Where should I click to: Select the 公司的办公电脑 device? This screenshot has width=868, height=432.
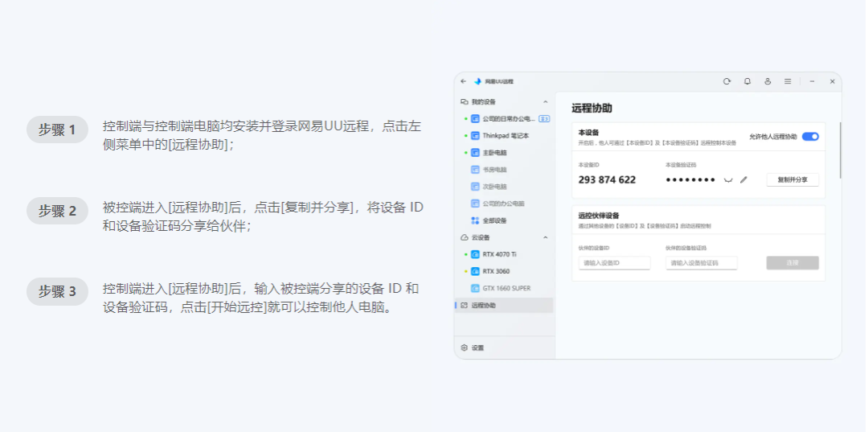504,204
